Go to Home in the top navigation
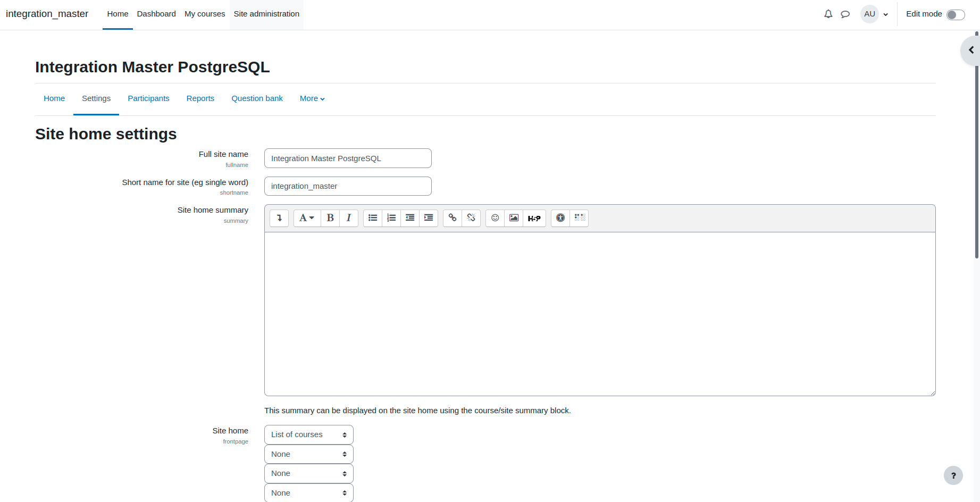Viewport: 980px width, 502px height. 118,14
